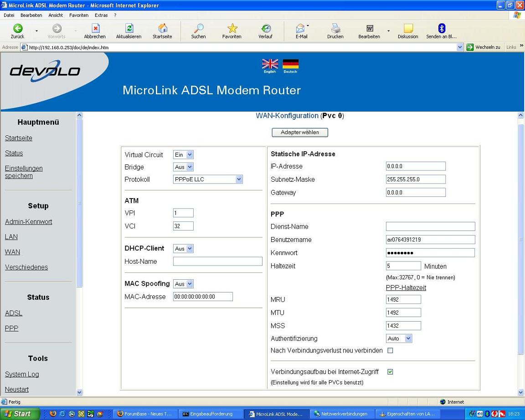
Task: Open Verlauf history icon
Action: click(266, 28)
